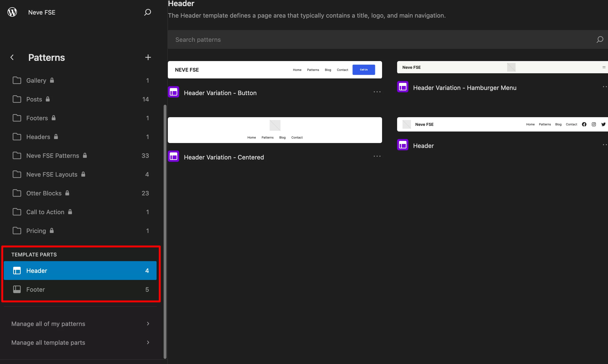Viewport: 608px width, 364px height.
Task: Click the Call Us button in preview
Action: click(x=364, y=70)
